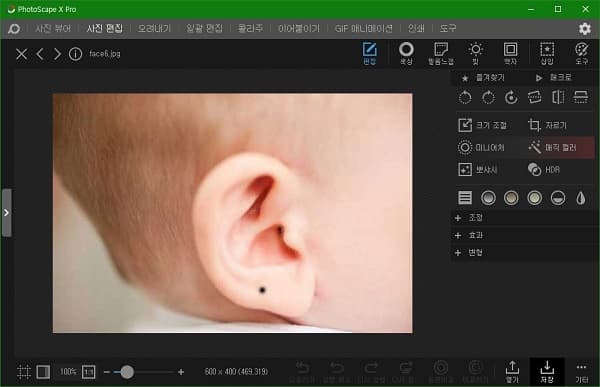Image resolution: width=600 pixels, height=387 pixels.
Task: Click the zoom slider handle
Action: click(x=127, y=372)
